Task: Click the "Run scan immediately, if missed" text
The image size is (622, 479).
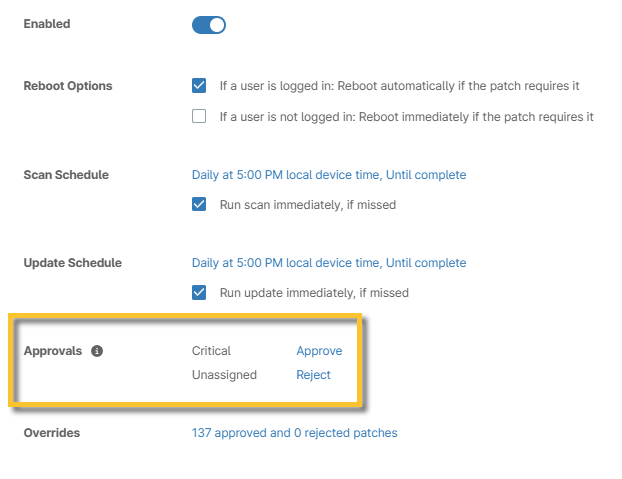Action: 308,205
